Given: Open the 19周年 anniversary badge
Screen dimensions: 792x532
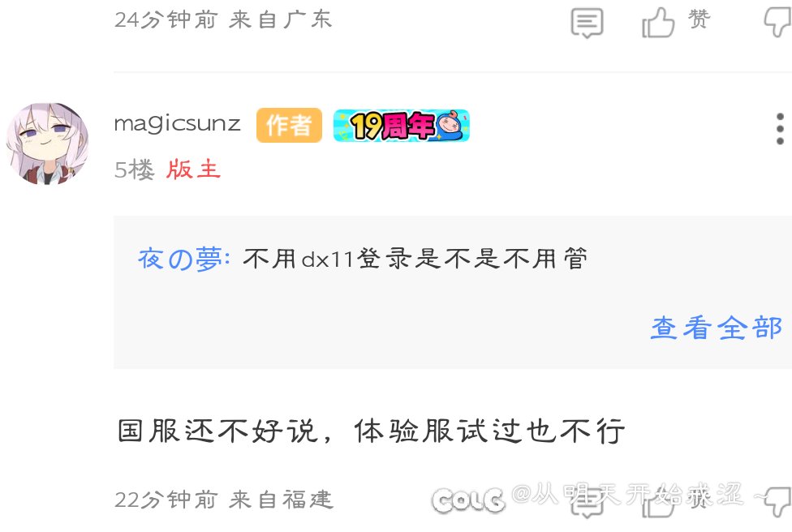Looking at the screenshot, I should 402,125.
